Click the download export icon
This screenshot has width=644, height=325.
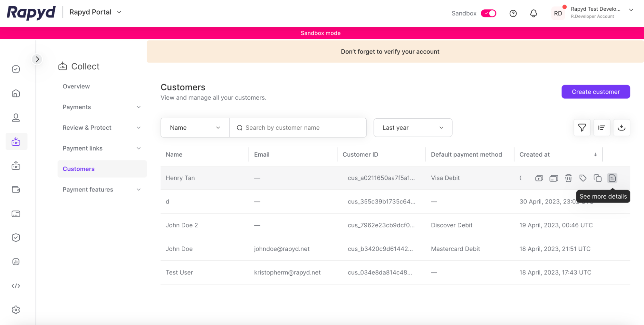coord(621,128)
